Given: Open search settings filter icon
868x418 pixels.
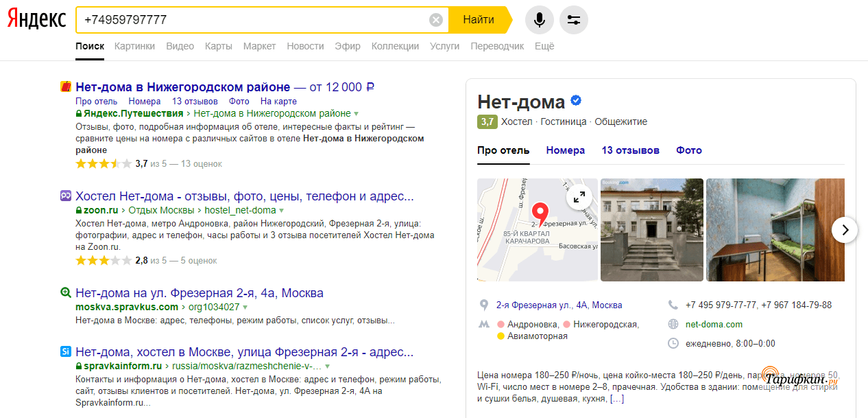Looking at the screenshot, I should pyautogui.click(x=574, y=20).
